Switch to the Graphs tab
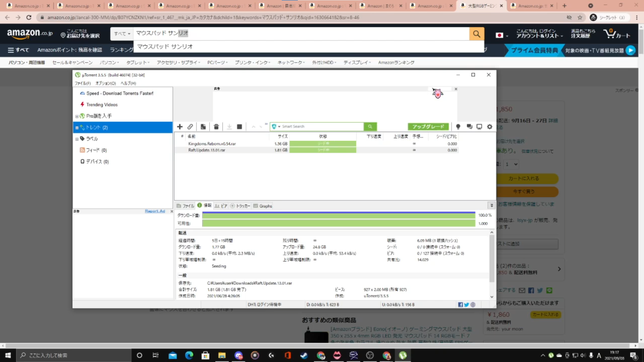Image resolution: width=644 pixels, height=362 pixels. point(263,206)
